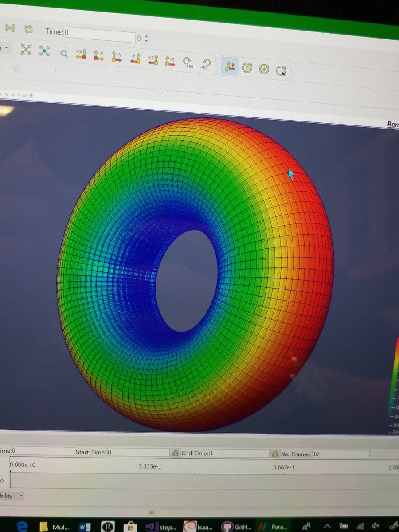Rotate view +90 degrees clockwise

point(188,63)
